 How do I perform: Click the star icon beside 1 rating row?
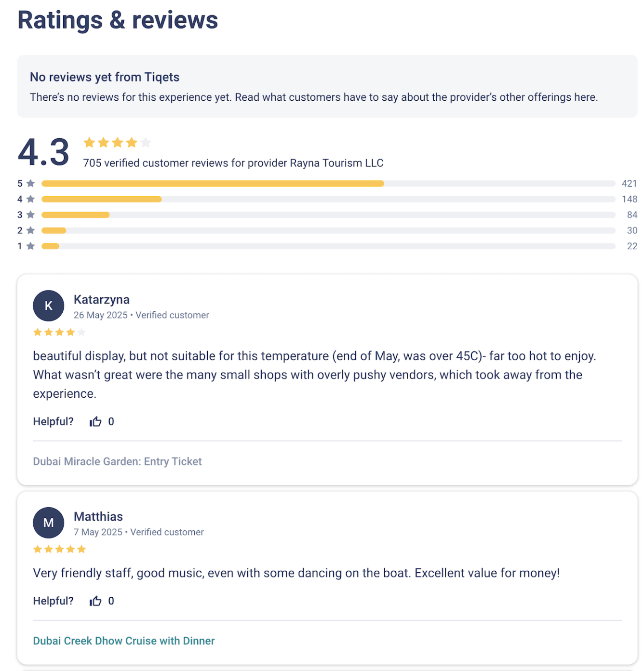(x=31, y=246)
